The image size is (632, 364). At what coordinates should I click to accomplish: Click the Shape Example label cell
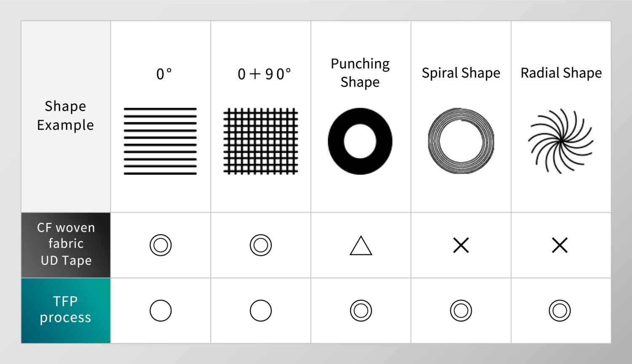click(x=66, y=116)
